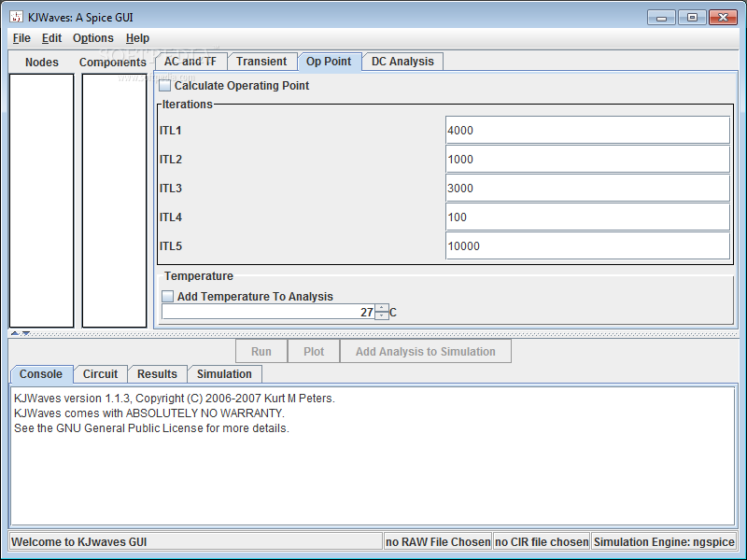The width and height of the screenshot is (747, 560).
Task: Click the ITL5 label
Action: point(171,246)
